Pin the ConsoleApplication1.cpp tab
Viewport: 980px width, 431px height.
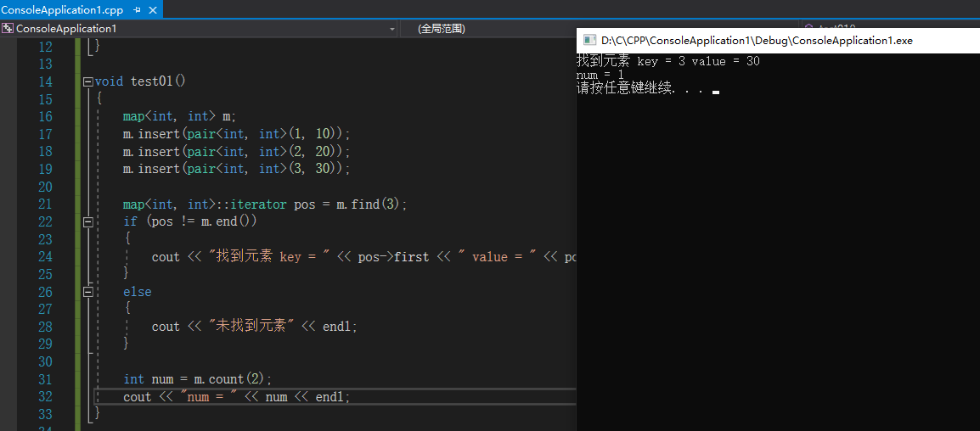pyautogui.click(x=137, y=11)
